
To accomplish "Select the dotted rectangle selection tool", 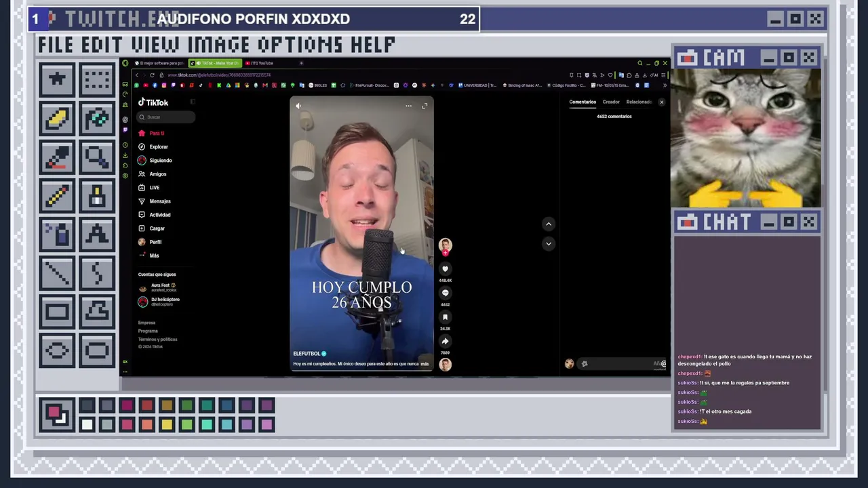I will tap(98, 79).
